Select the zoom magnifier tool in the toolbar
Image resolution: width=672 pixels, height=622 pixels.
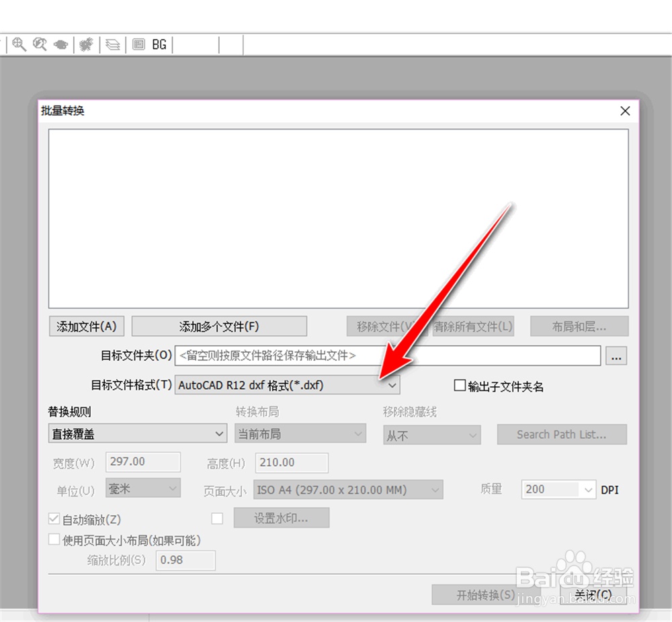pos(19,44)
